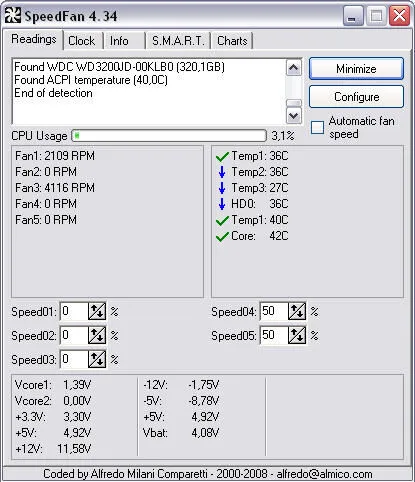
Task: Click the Speed03 up-down spinner button
Action: coord(97,359)
